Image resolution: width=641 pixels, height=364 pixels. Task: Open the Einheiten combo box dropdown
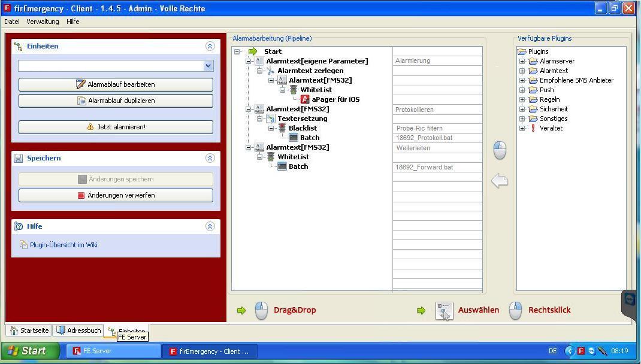click(208, 66)
